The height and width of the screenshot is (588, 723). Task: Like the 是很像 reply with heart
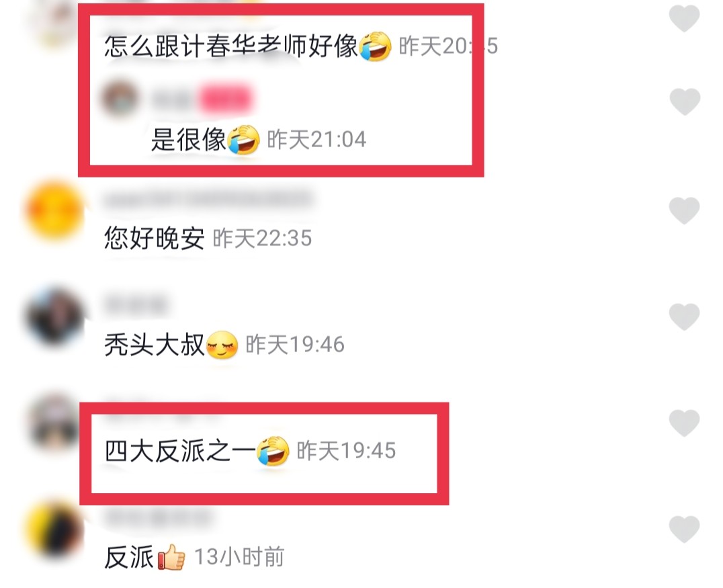tap(684, 101)
